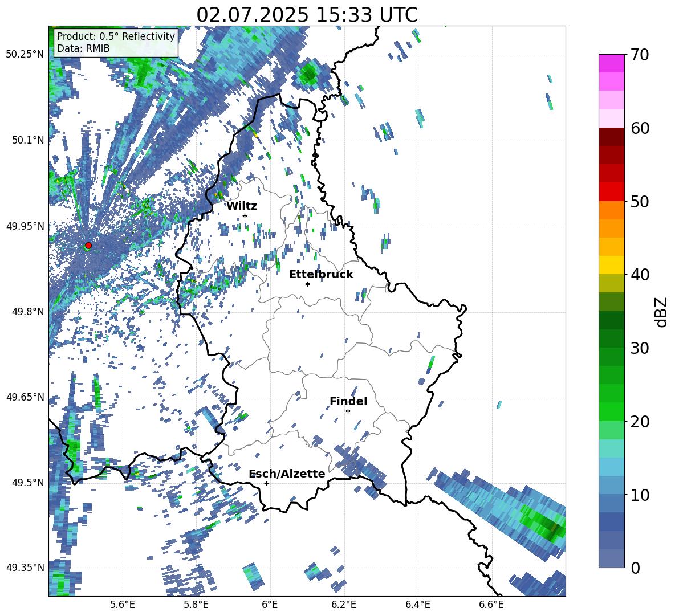Image resolution: width=675 pixels, height=616 pixels.
Task: Click the 50.25°N latitude label
Action: (x=25, y=55)
